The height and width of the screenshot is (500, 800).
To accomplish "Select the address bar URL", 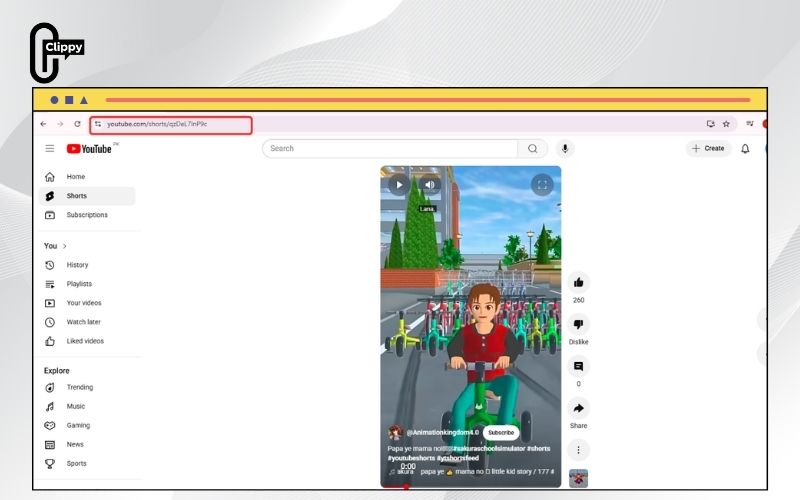I will coord(157,124).
